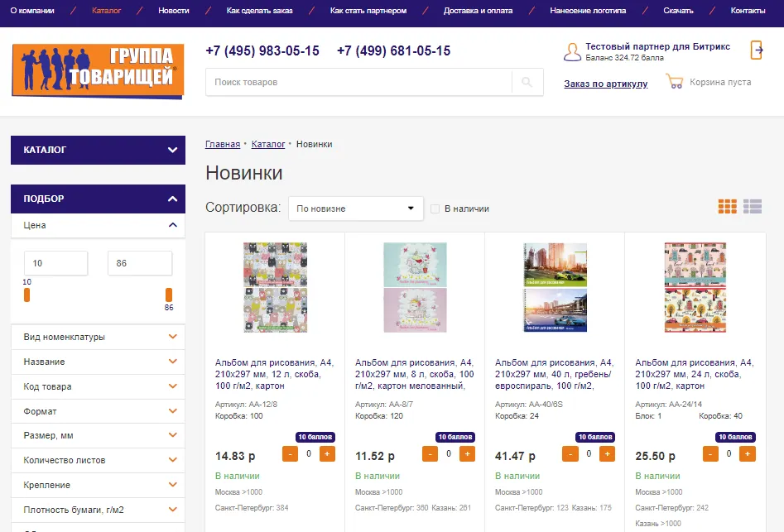Click 'Заказ по артикулу' link
This screenshot has width=784, height=532.
tap(605, 84)
